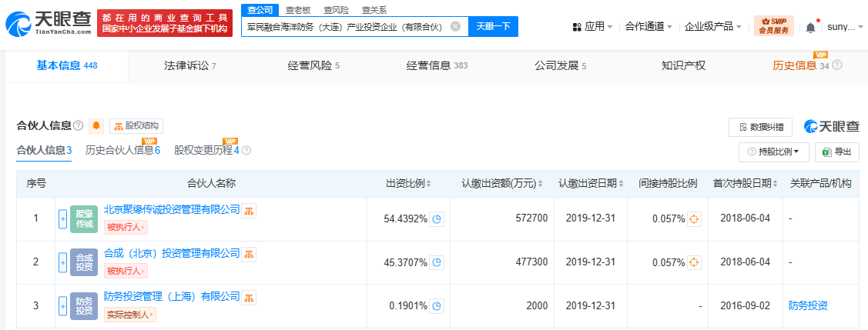Click the 572700 subscribed capital cell
The width and height of the screenshot is (868, 330).
point(502,219)
